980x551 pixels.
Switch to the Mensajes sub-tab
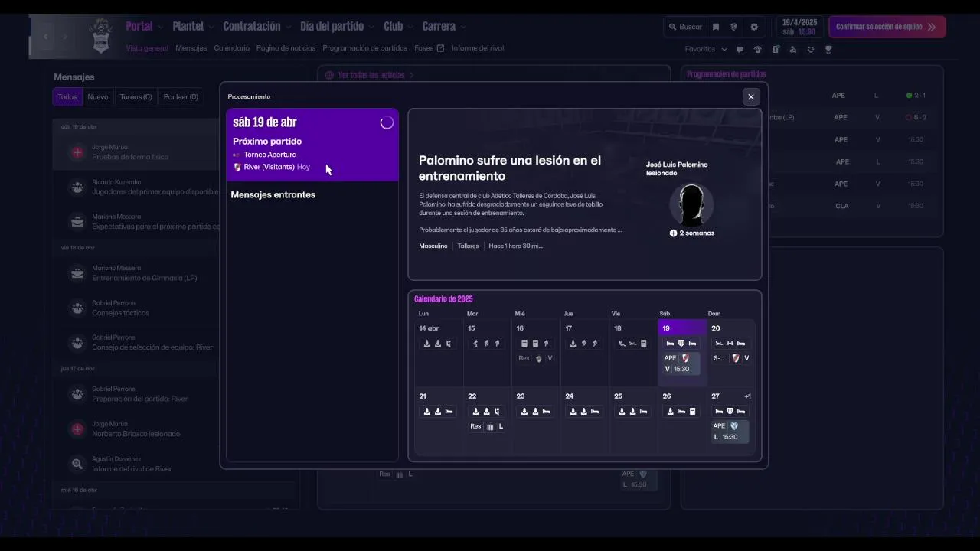[x=191, y=48]
